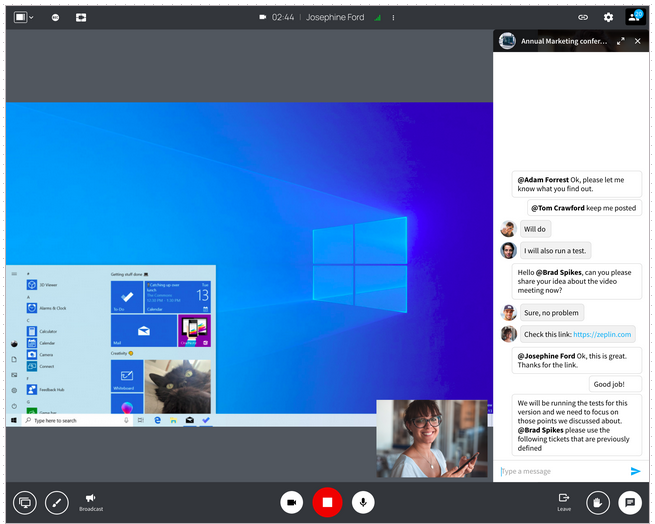Raise hand using the hand icon
Viewport: 655px width, 524px height.
click(598, 502)
